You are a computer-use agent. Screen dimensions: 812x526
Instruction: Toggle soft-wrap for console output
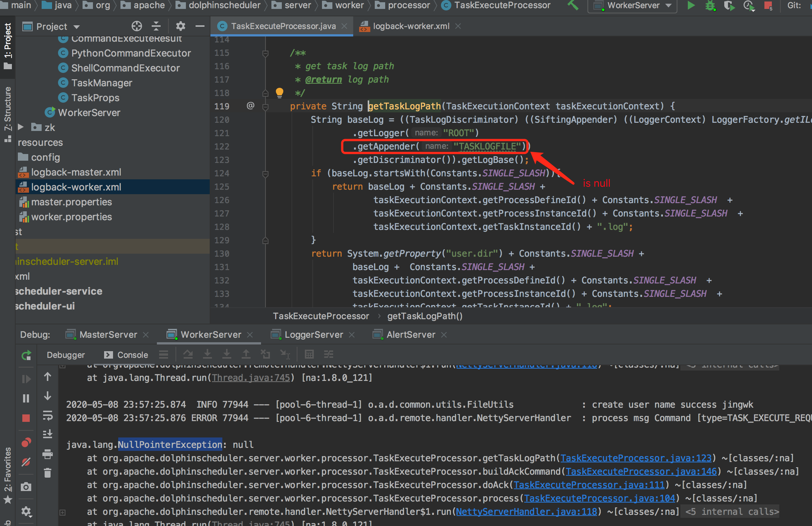pyautogui.click(x=48, y=415)
